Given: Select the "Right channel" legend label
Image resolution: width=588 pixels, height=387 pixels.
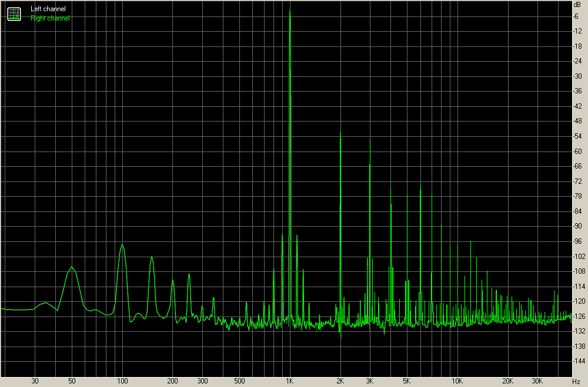Looking at the screenshot, I should point(50,18).
